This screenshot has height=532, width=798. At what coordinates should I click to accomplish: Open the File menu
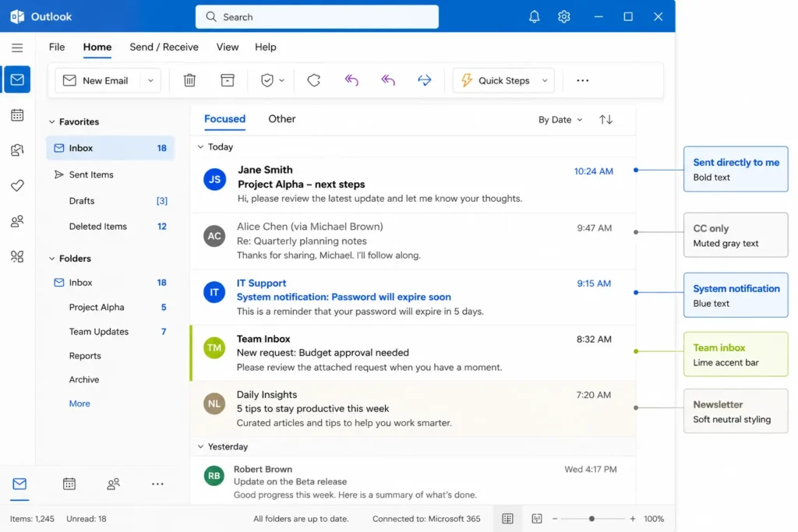pos(56,47)
